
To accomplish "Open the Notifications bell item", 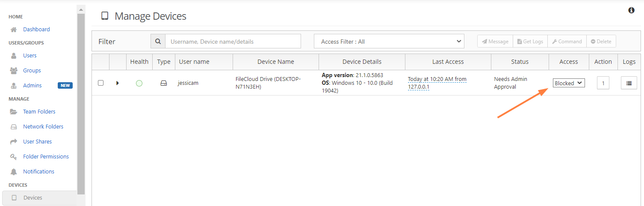I will tap(38, 172).
